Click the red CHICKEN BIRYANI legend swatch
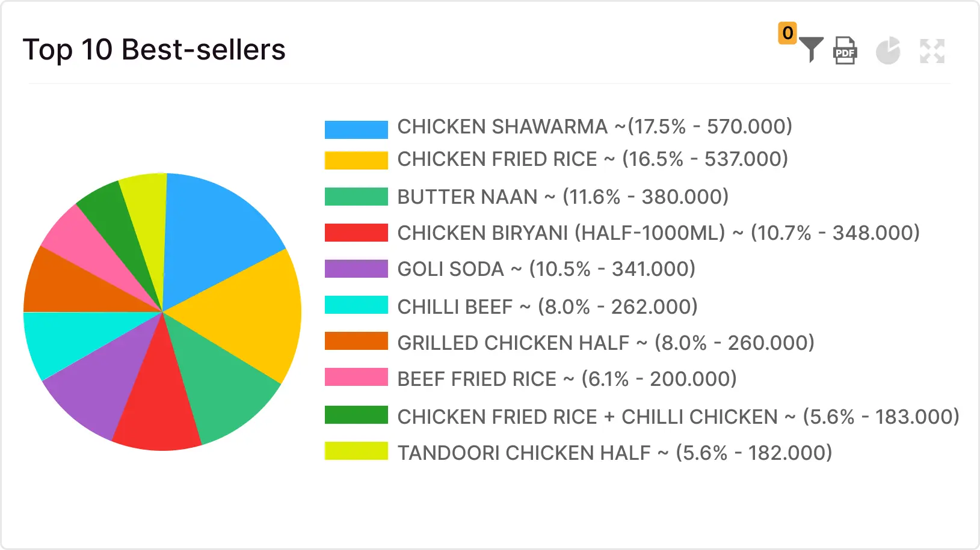The width and height of the screenshot is (980, 550). [356, 233]
